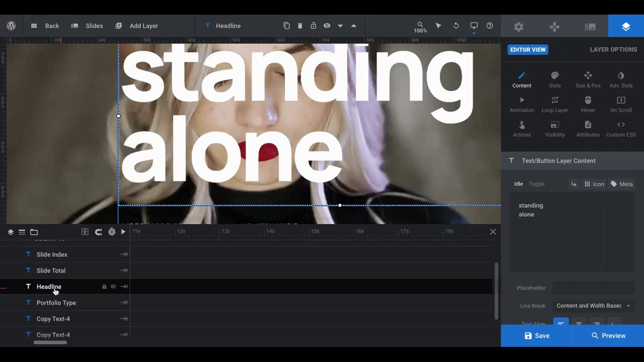Close the timeline panel with X

(493, 232)
